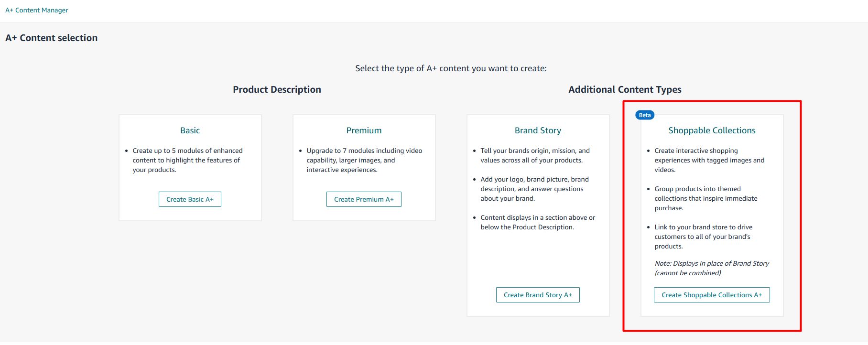The width and height of the screenshot is (868, 345).
Task: Click the 'Upgrade to 7 modules' description
Action: tap(364, 160)
